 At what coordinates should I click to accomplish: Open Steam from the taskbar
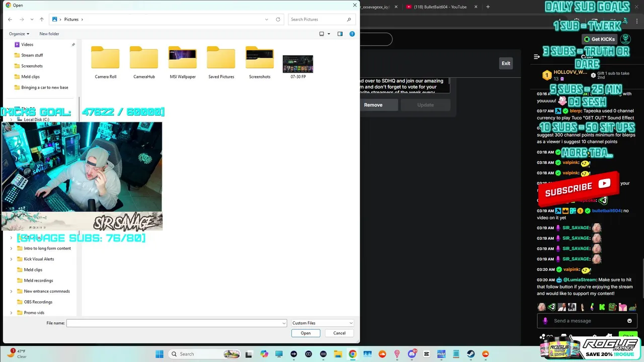[470, 354]
